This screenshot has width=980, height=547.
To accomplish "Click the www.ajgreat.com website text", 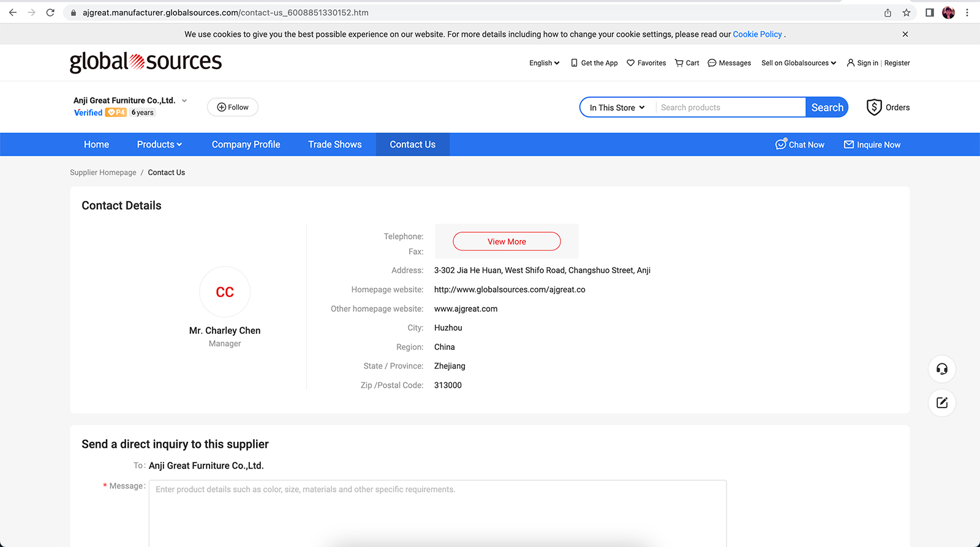I will [x=466, y=309].
